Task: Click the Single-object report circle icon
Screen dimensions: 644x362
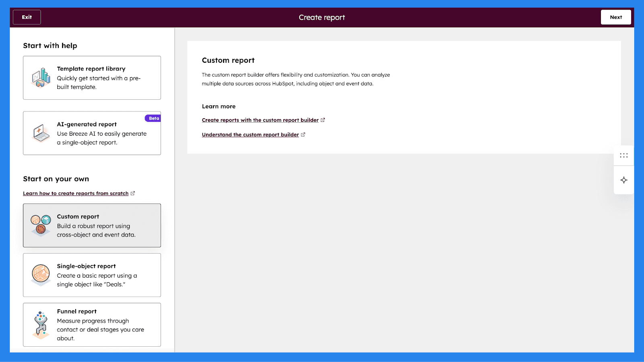Action: point(40,275)
